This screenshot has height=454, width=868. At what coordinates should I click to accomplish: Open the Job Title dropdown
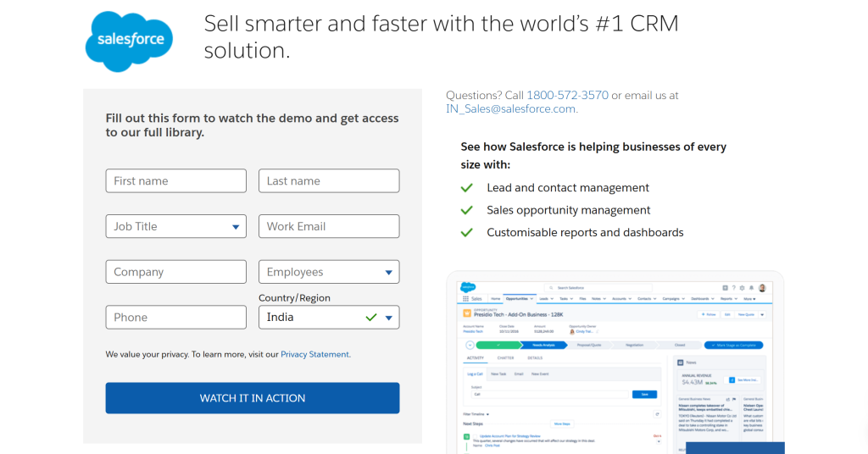pos(176,226)
